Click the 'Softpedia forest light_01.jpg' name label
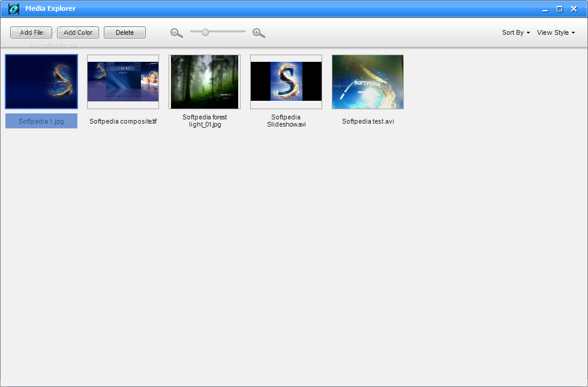The image size is (588, 387). (x=205, y=121)
